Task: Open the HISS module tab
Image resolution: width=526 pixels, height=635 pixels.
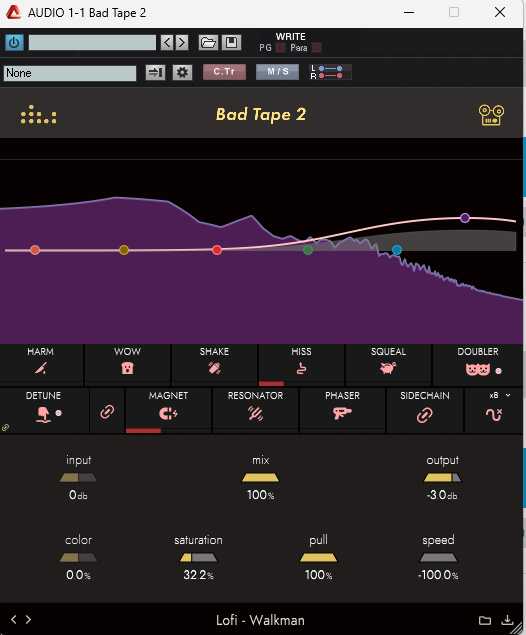Action: pyautogui.click(x=301, y=363)
